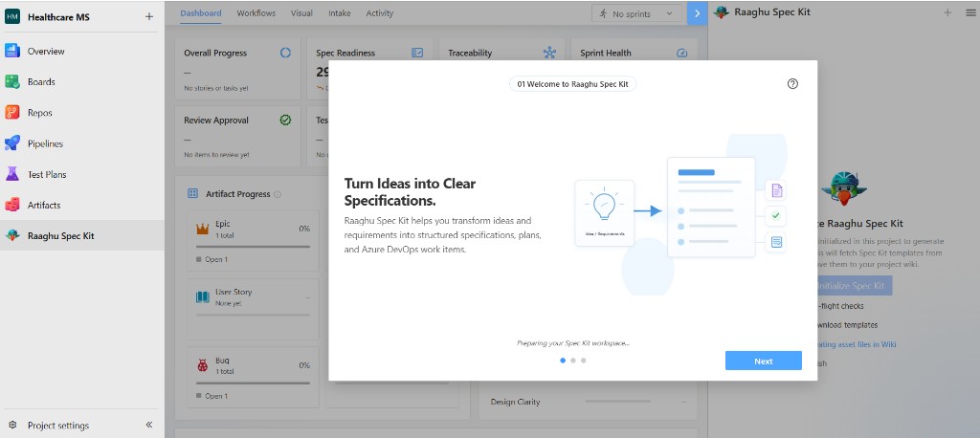Click the Bug progress bar
The width and height of the screenshot is (980, 438).
[253, 383]
